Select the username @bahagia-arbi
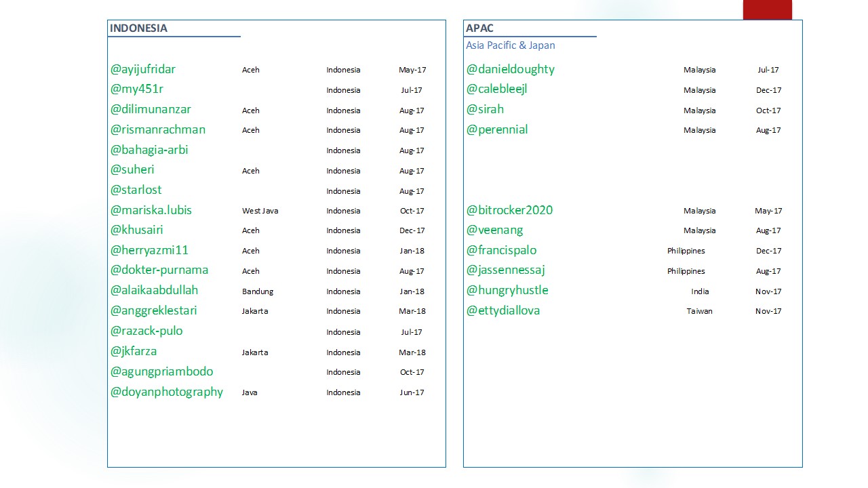868x488 pixels. click(149, 150)
